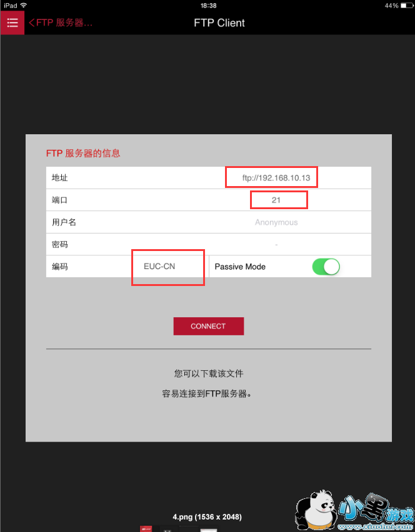This screenshot has height=532, width=415.
Task: Tap the battery indicator icon
Action: pos(406,6)
